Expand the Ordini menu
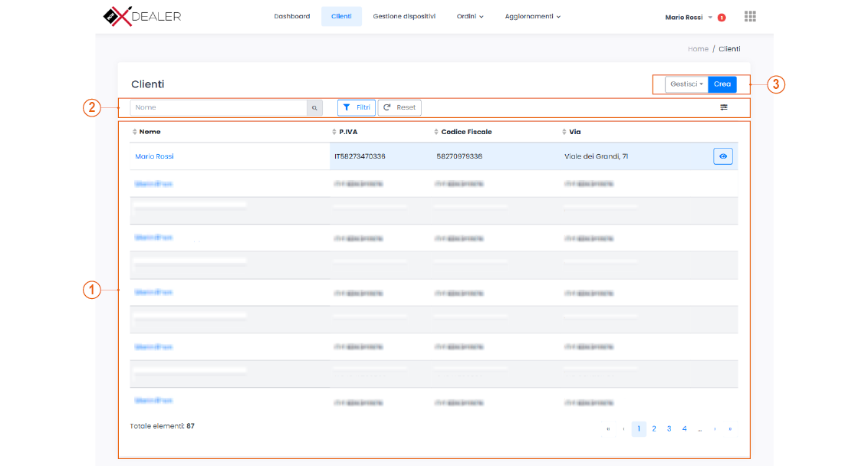This screenshot has width=868, height=466. pos(469,15)
